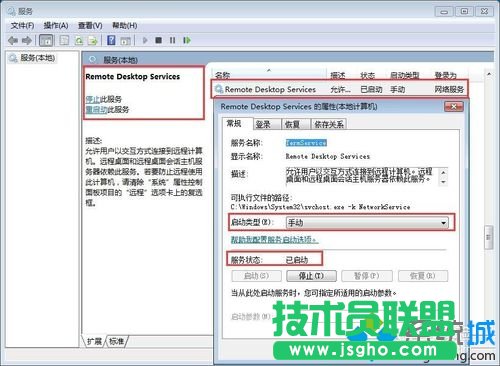Open the 启动类型 dropdown showing 手动
Viewport: 500px width, 366px height.
367,223
